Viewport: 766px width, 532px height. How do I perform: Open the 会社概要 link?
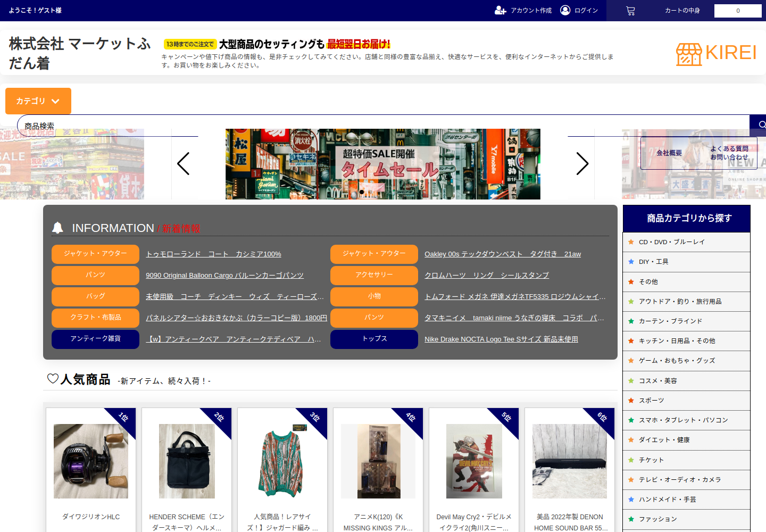[669, 153]
